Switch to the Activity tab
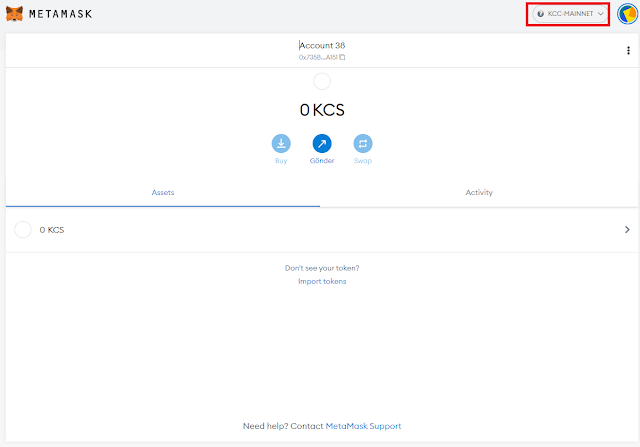 (479, 192)
